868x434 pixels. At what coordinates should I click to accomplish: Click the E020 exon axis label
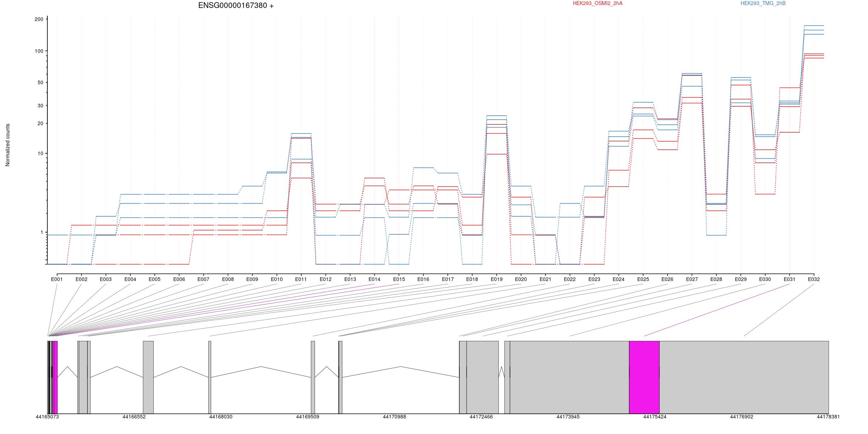click(x=521, y=279)
